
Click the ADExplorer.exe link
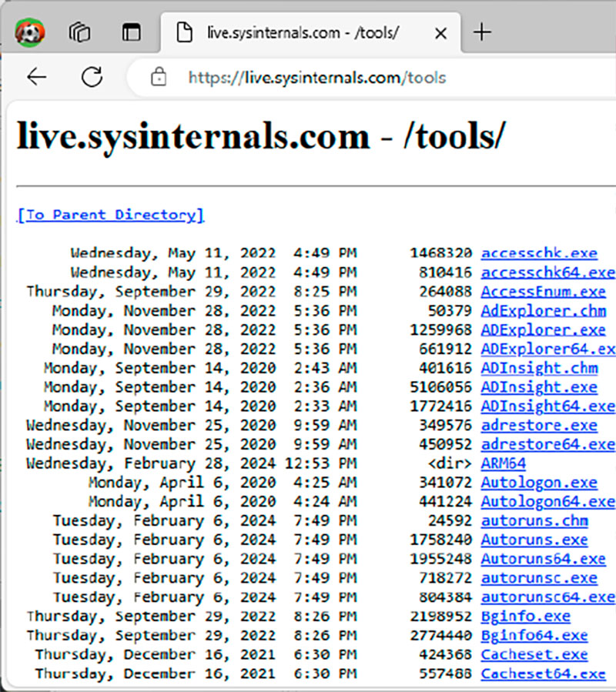click(x=543, y=329)
